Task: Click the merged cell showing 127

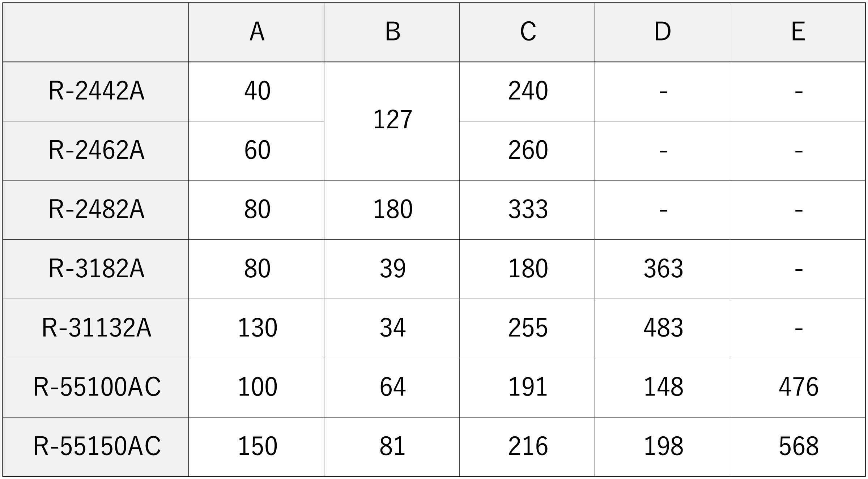Action: pyautogui.click(x=392, y=120)
